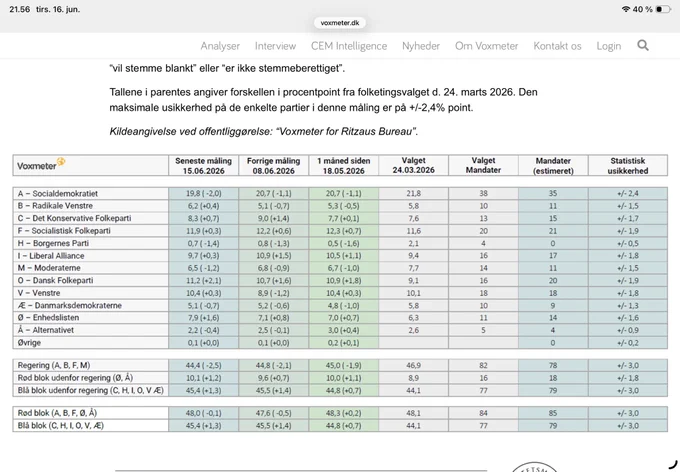Click the 'Valget Mandater' column header

(484, 165)
